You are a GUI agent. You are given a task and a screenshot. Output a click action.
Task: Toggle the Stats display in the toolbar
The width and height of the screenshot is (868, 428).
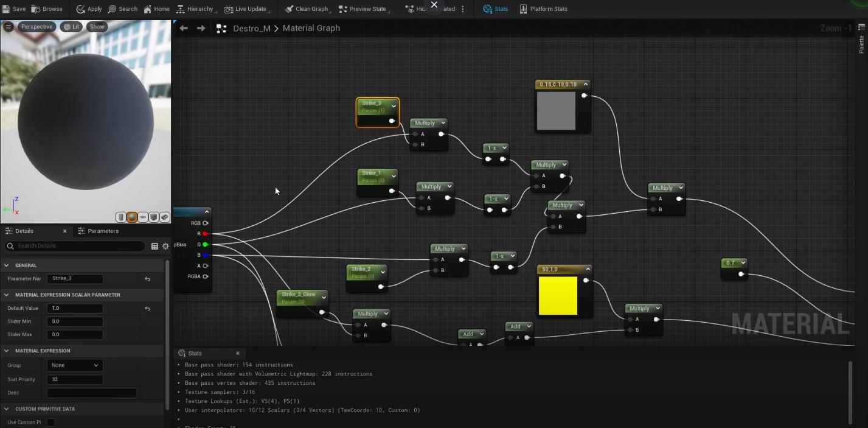click(x=496, y=9)
